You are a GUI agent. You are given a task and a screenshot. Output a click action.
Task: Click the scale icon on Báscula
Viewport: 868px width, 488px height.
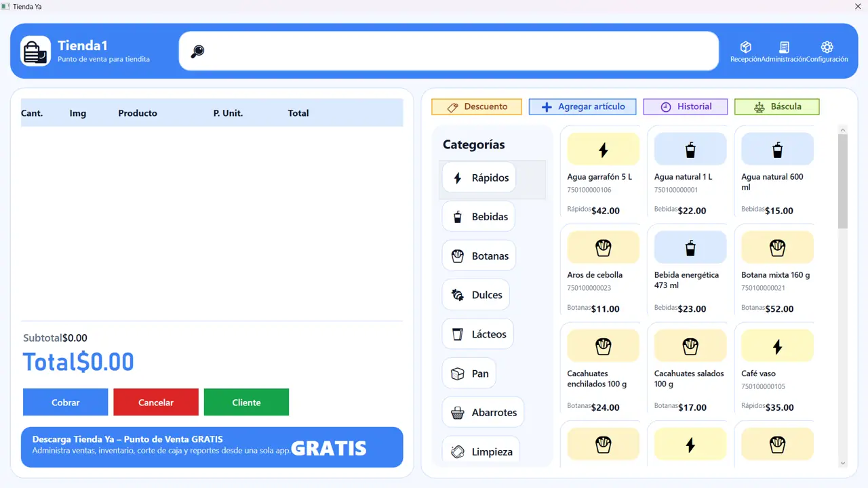(759, 107)
